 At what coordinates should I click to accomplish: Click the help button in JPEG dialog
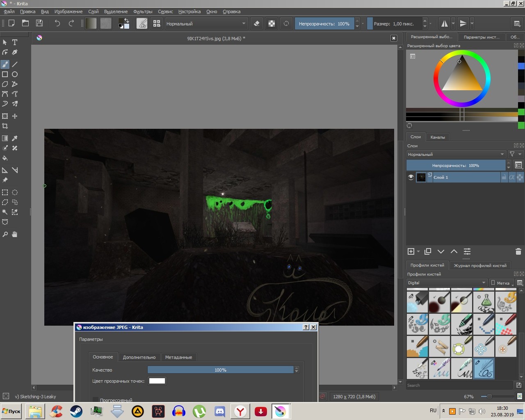pyautogui.click(x=306, y=327)
